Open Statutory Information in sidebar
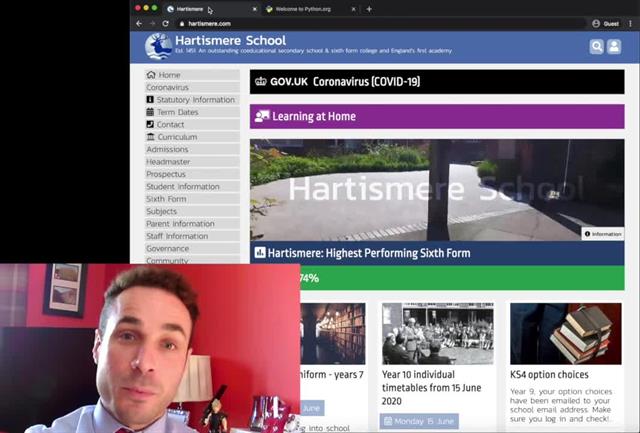Screen dimensions: 640x433 coord(192,100)
